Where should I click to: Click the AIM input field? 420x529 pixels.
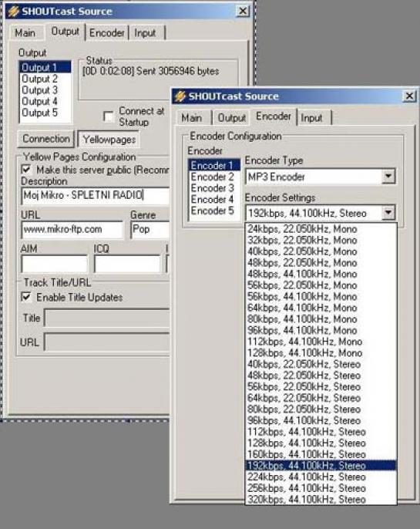point(54,264)
